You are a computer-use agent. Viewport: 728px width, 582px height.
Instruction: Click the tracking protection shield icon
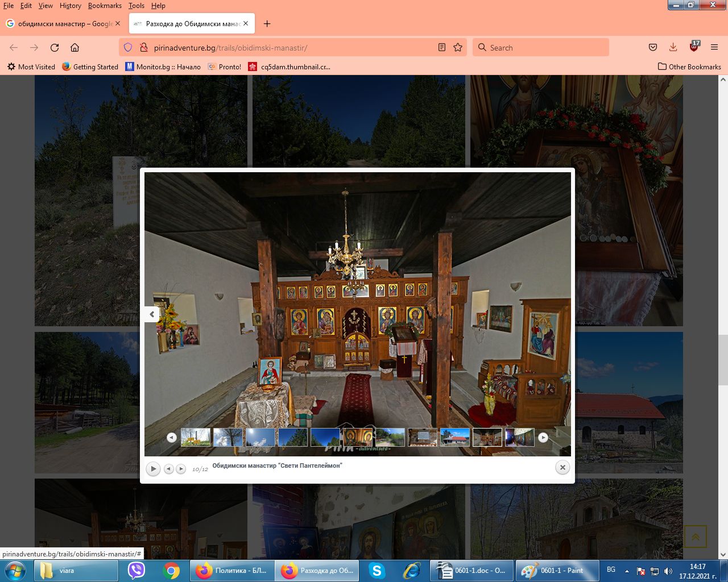point(128,48)
